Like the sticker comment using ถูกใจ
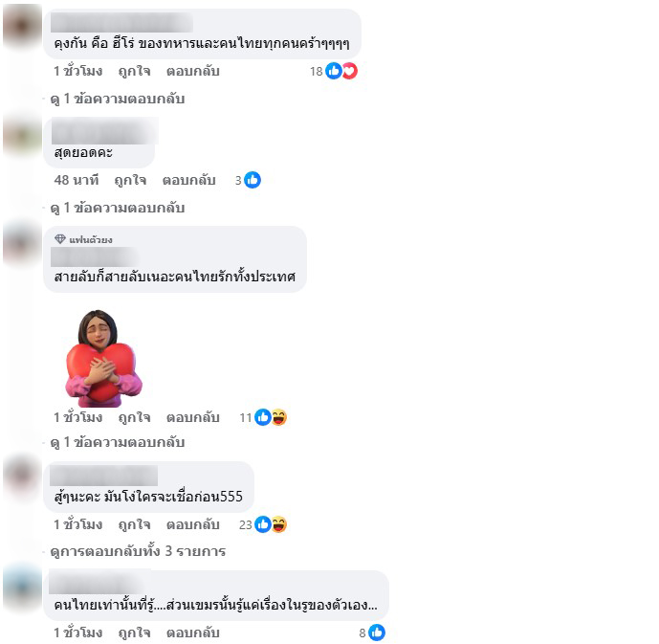659x644 pixels. click(134, 417)
